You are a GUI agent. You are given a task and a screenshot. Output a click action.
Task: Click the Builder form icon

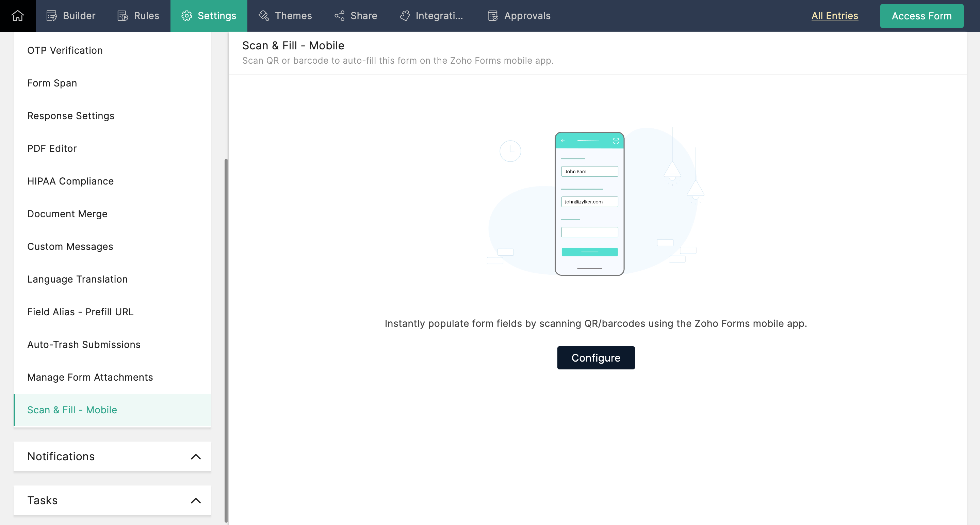coord(52,16)
